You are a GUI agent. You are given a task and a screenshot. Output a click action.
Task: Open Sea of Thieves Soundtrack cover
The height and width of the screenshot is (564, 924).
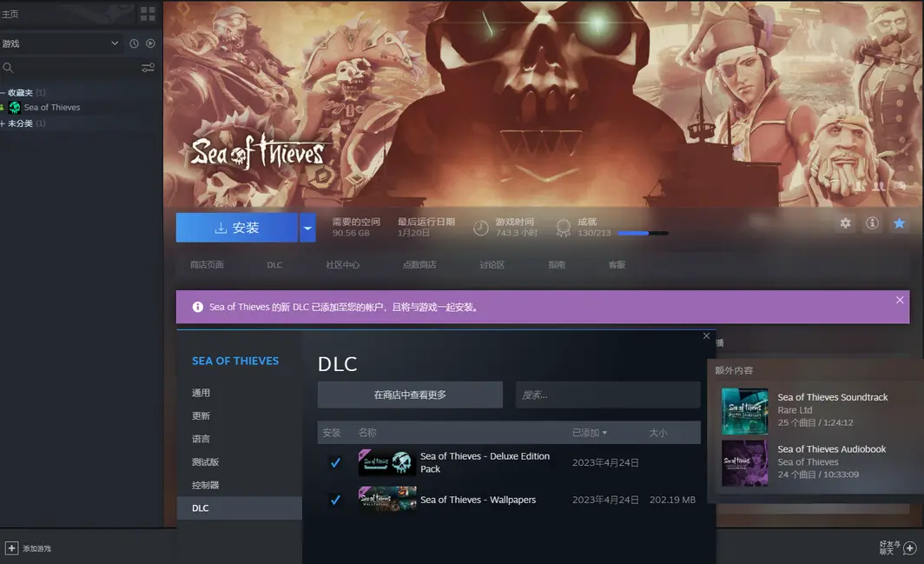point(745,411)
